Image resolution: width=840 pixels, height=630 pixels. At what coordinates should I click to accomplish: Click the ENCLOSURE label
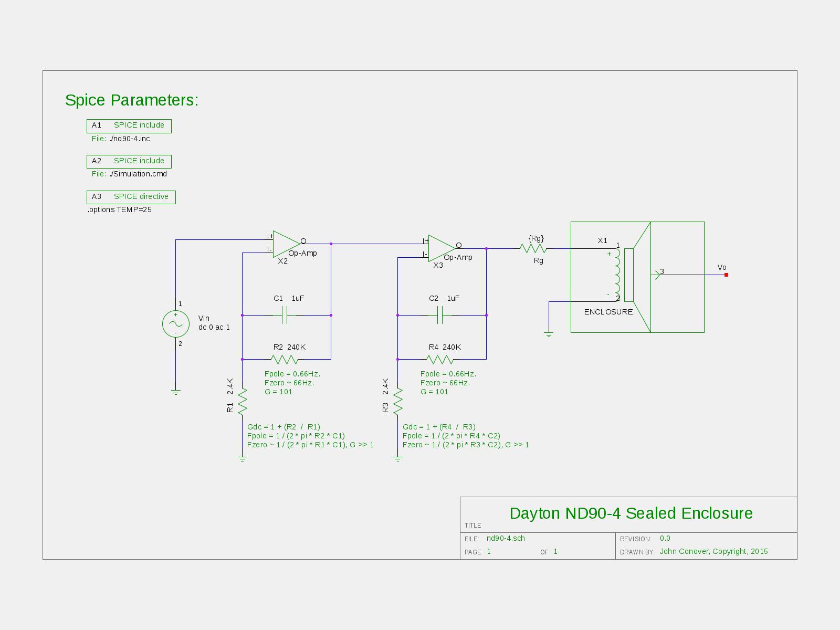click(x=608, y=312)
